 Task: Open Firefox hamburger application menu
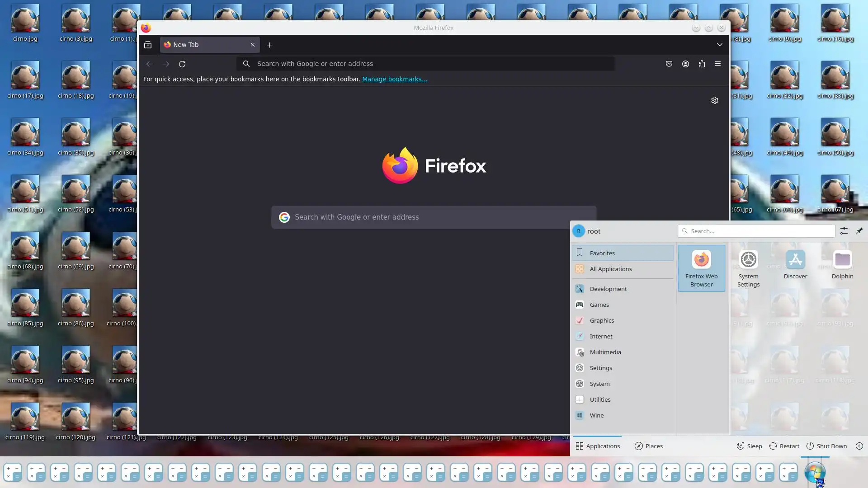tap(718, 64)
